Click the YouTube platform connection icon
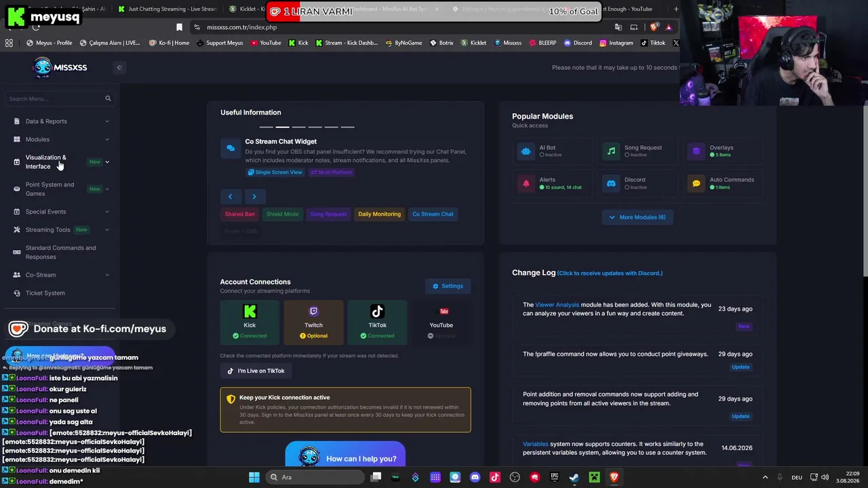868x488 pixels. click(x=444, y=311)
